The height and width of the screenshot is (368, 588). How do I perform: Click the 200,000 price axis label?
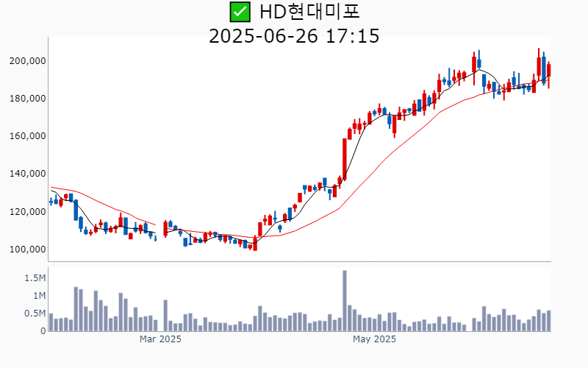click(x=27, y=61)
